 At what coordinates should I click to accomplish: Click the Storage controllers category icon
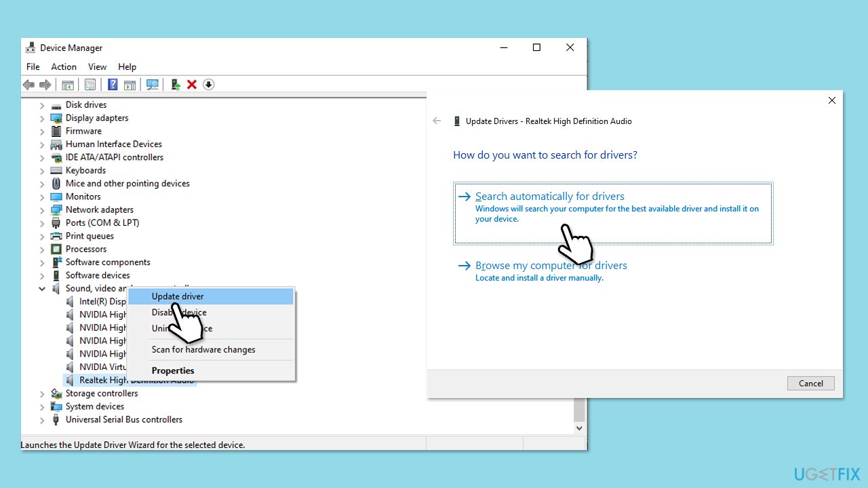(56, 393)
